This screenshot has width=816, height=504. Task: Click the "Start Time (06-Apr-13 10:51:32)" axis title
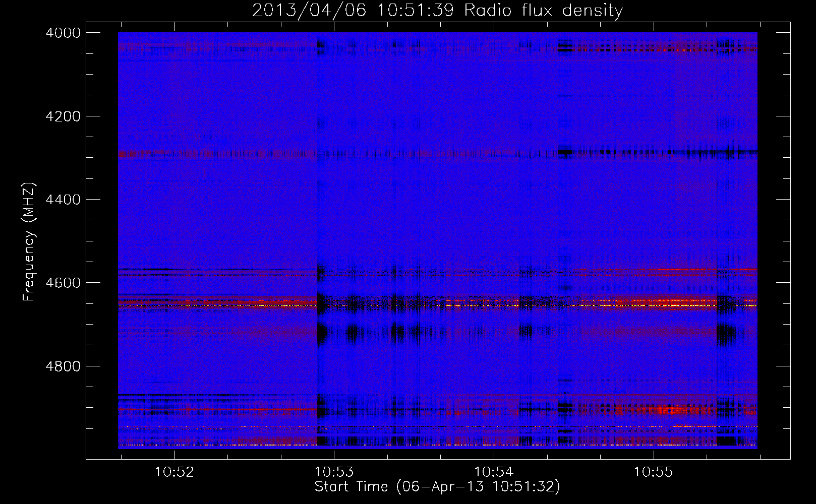(437, 487)
